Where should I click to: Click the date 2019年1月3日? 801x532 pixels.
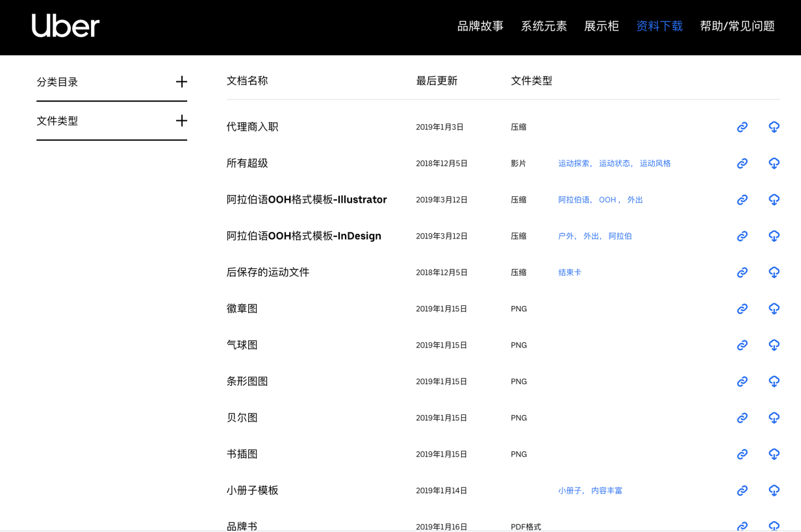(x=440, y=127)
